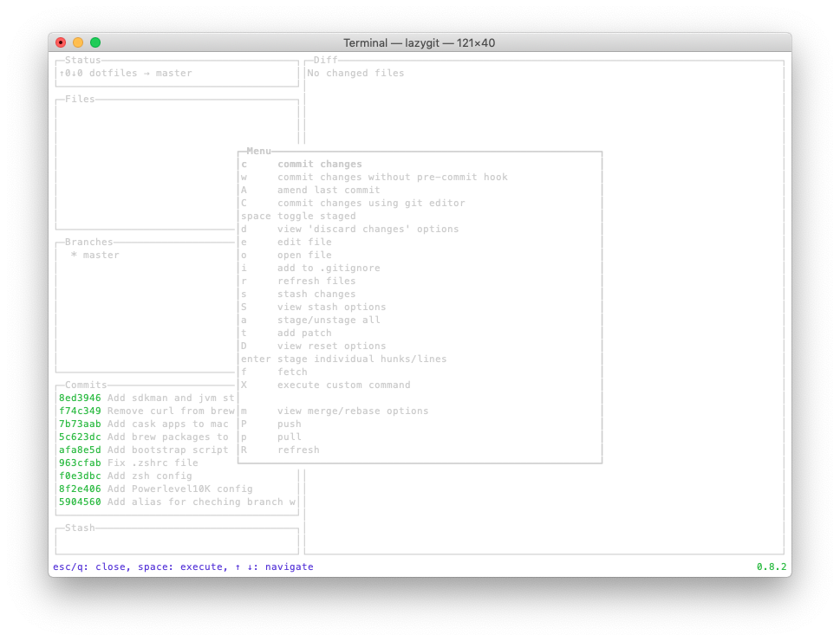
Task: Select commit f0e3dbc Add zsh config
Action: click(x=177, y=476)
